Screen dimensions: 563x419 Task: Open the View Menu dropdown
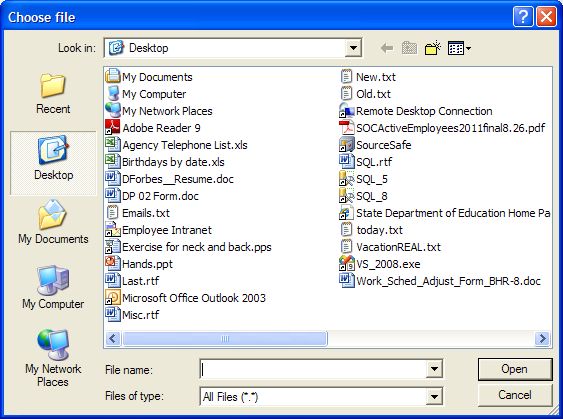459,48
